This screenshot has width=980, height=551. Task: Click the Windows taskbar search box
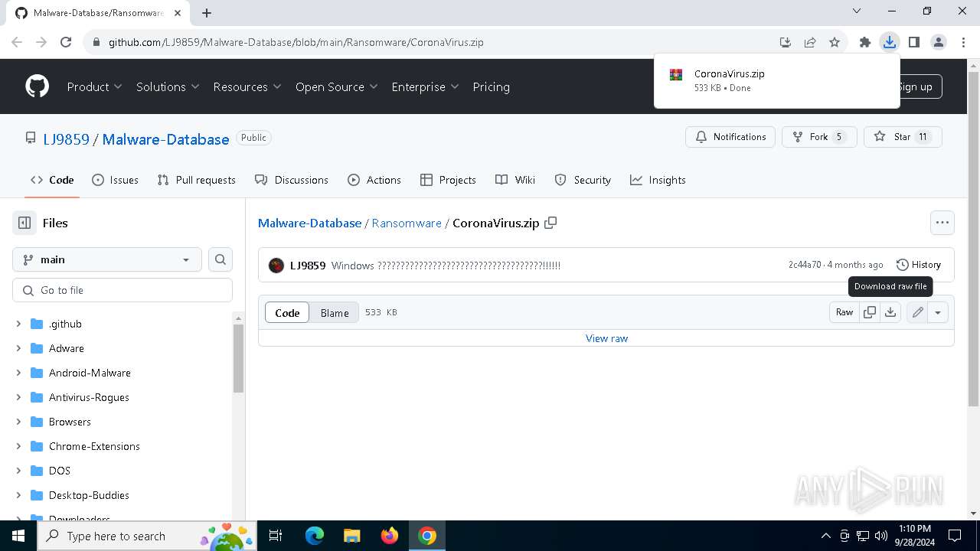coord(149,536)
